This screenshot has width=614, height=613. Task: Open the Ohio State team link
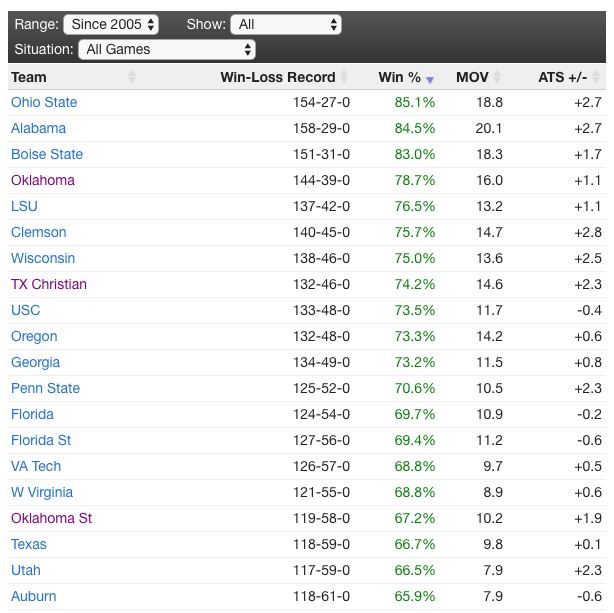click(44, 102)
